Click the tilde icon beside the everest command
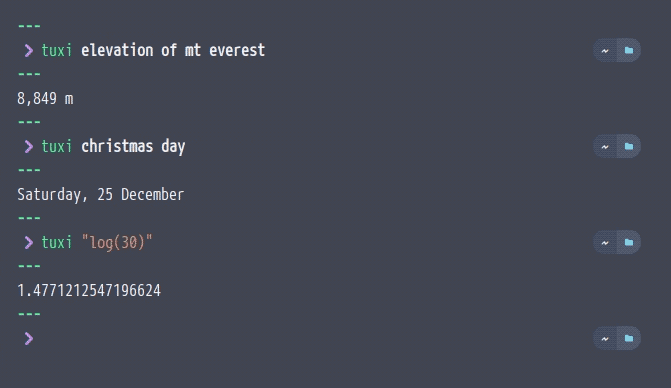Image resolution: width=671 pixels, height=388 pixels. point(605,50)
